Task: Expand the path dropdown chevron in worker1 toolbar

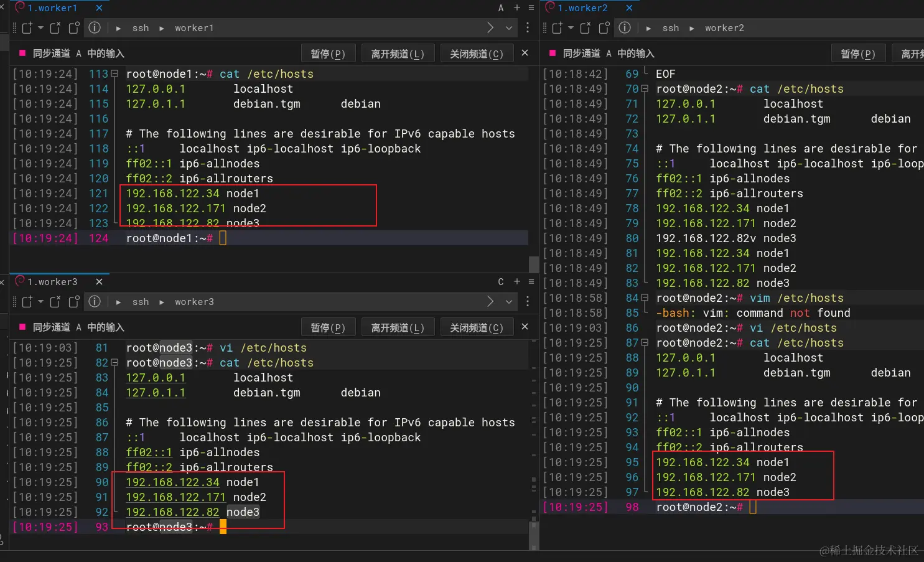Action: click(509, 28)
